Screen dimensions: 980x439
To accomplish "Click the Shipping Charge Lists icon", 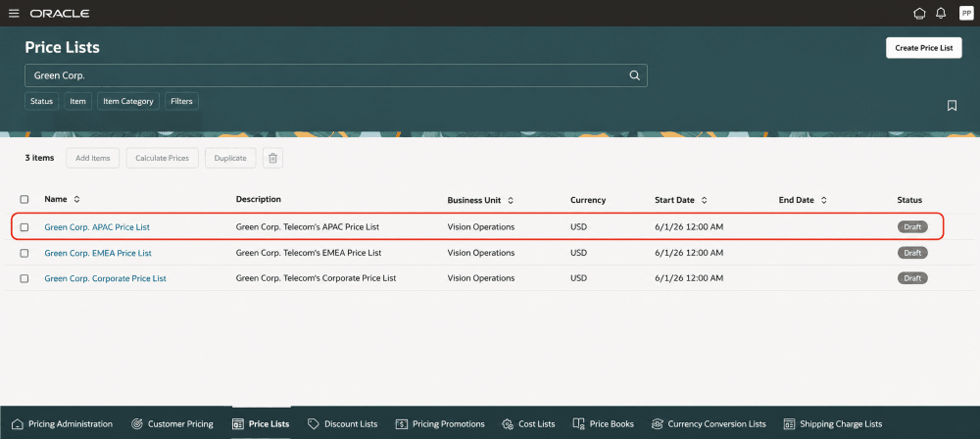I will tap(789, 424).
